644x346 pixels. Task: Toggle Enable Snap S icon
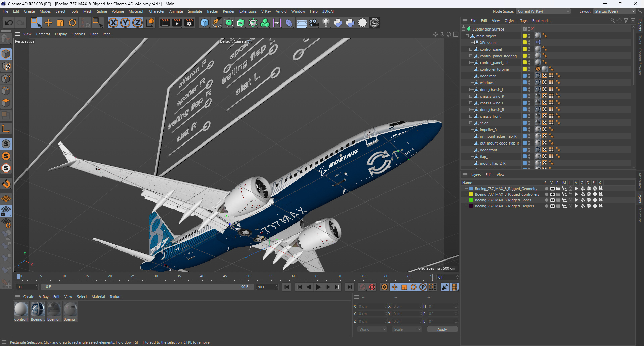[x=6, y=144]
